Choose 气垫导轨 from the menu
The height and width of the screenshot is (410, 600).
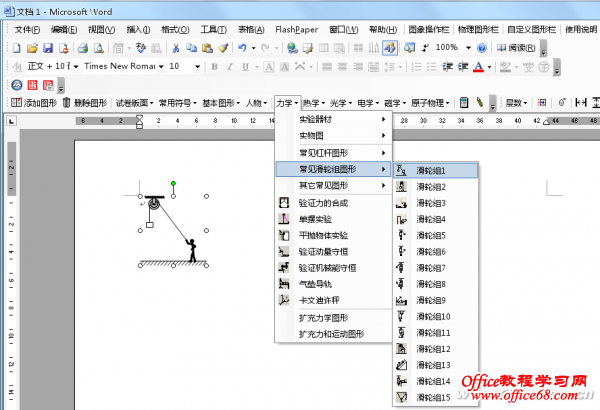point(334,284)
